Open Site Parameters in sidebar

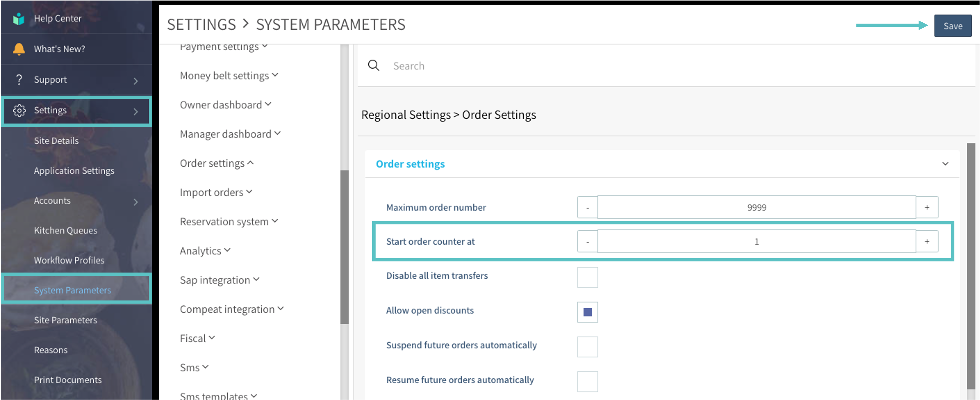pos(65,320)
